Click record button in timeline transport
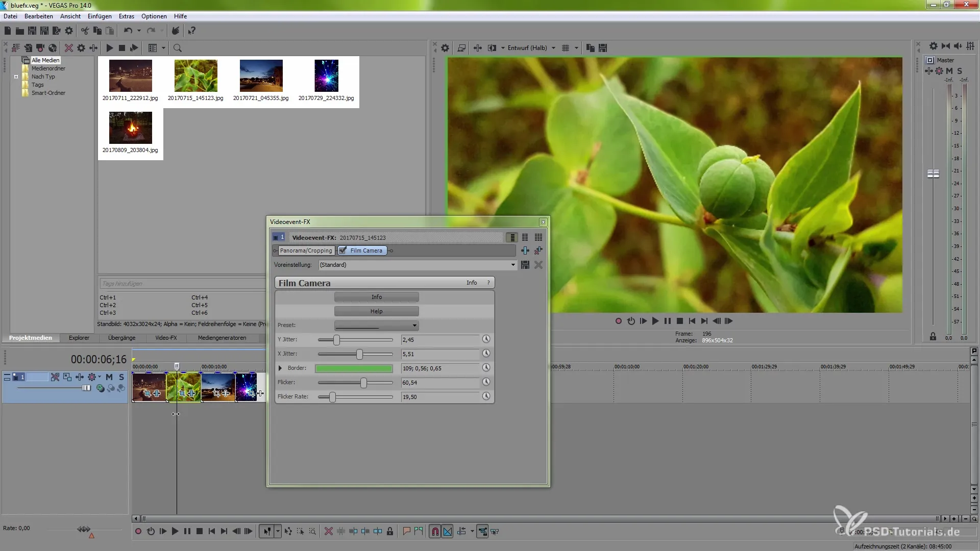Viewport: 980px width, 551px height. 138,532
